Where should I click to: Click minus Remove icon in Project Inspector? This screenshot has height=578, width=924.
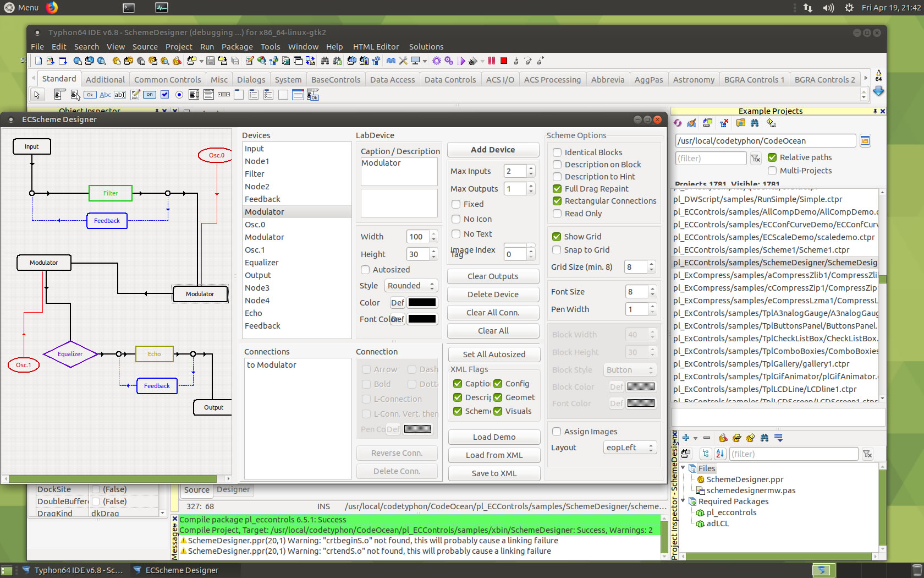(x=707, y=438)
